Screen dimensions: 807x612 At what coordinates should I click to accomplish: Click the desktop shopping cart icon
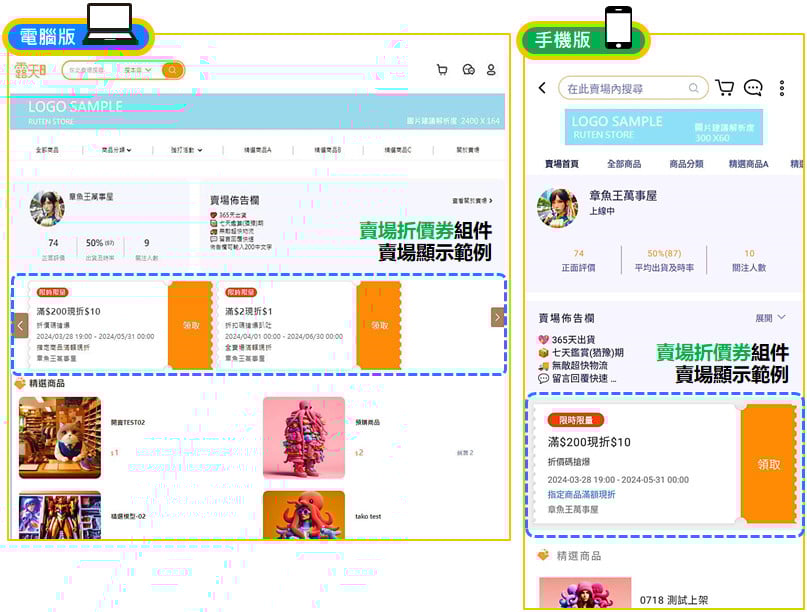[x=442, y=70]
